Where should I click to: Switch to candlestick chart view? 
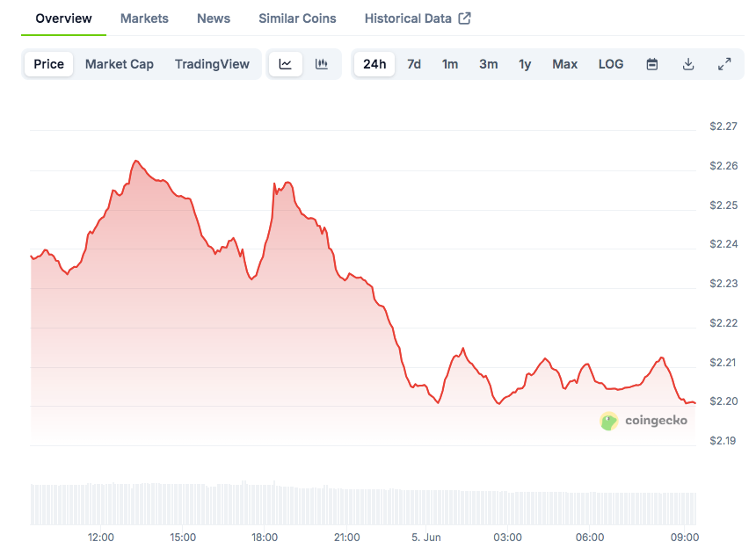point(322,64)
